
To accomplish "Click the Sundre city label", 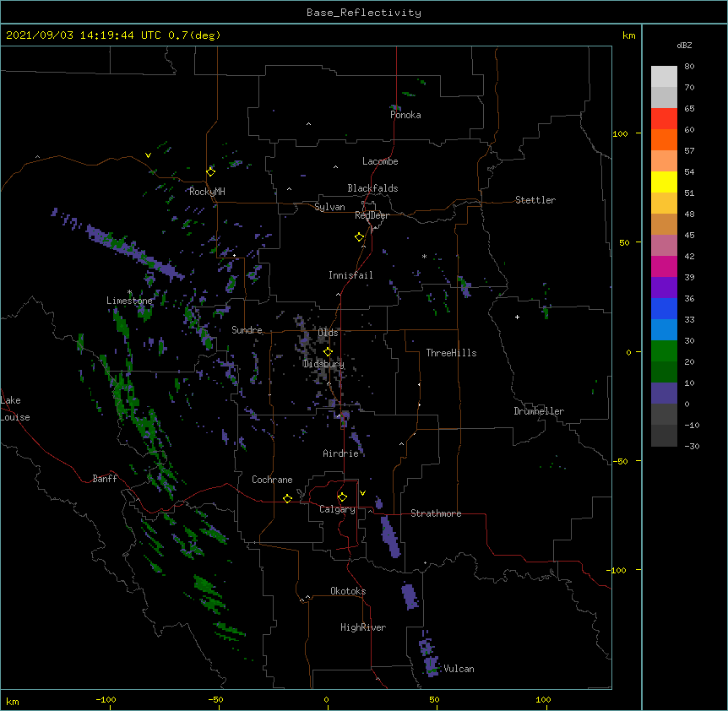I will (247, 330).
